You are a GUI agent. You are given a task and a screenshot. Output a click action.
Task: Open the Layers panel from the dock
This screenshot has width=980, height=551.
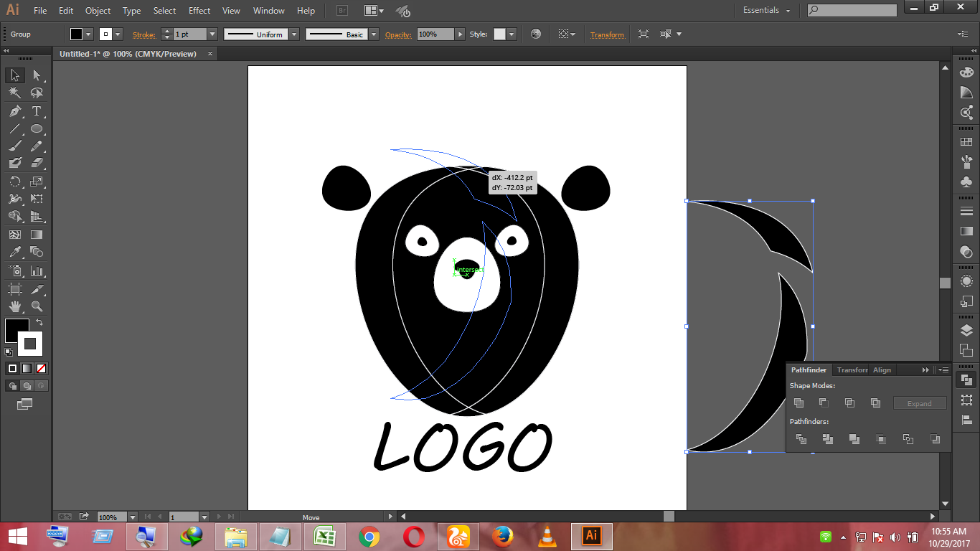coord(966,330)
